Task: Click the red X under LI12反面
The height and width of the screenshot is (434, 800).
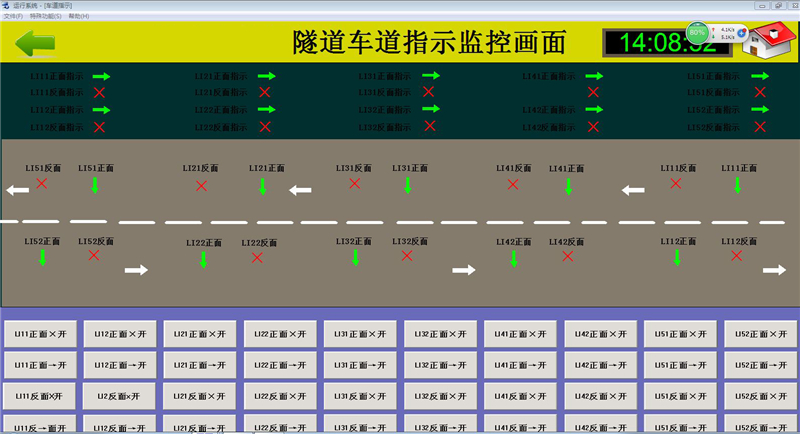Action: click(737, 256)
